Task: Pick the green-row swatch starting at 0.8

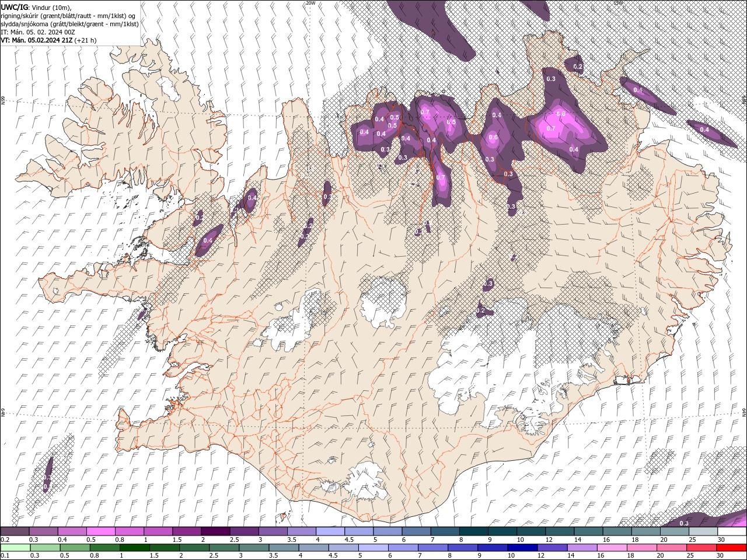Action: click(104, 548)
